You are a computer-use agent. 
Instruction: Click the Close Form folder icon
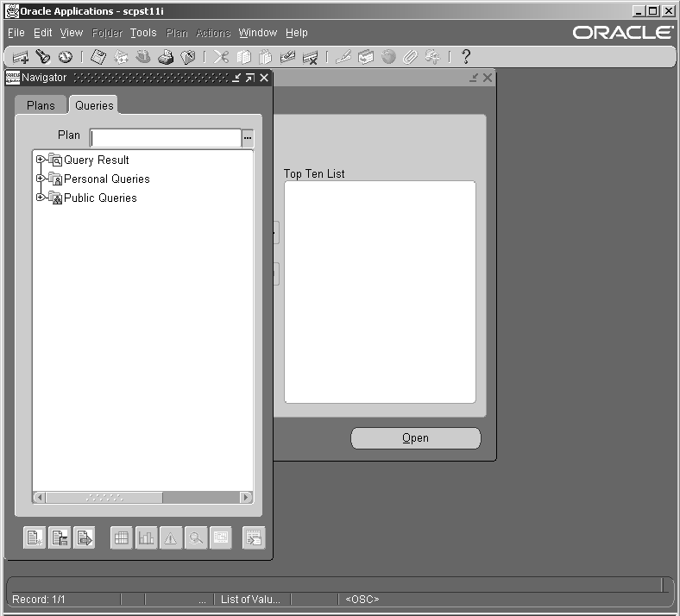pos(188,57)
